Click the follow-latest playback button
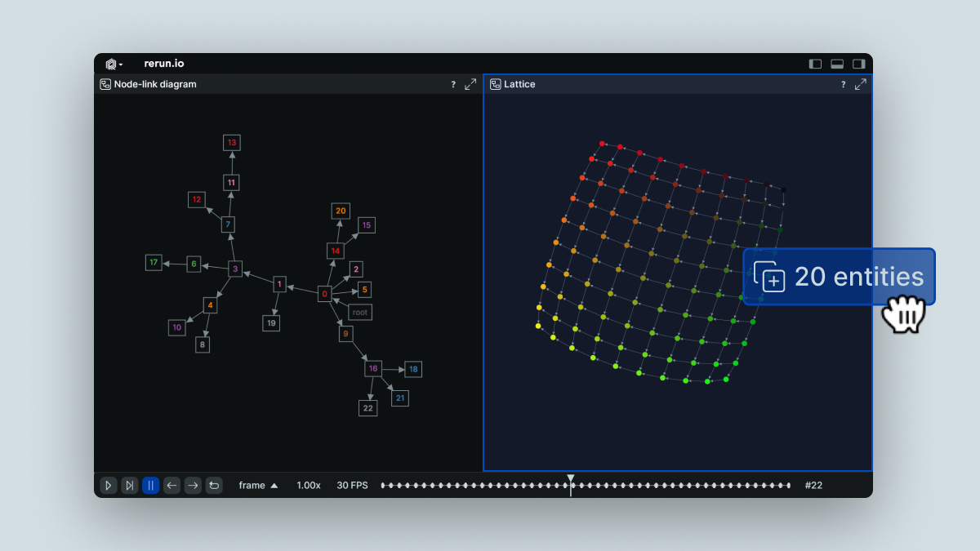Image resolution: width=980 pixels, height=551 pixels. tap(130, 486)
